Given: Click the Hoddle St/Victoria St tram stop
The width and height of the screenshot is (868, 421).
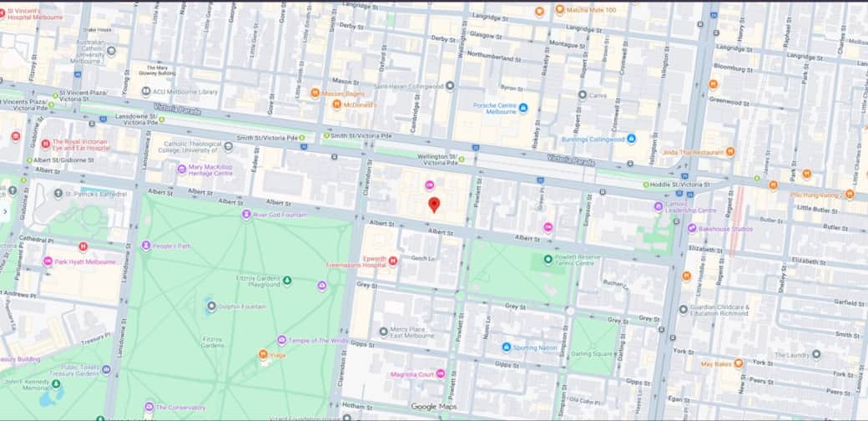Looking at the screenshot, I should [646, 185].
